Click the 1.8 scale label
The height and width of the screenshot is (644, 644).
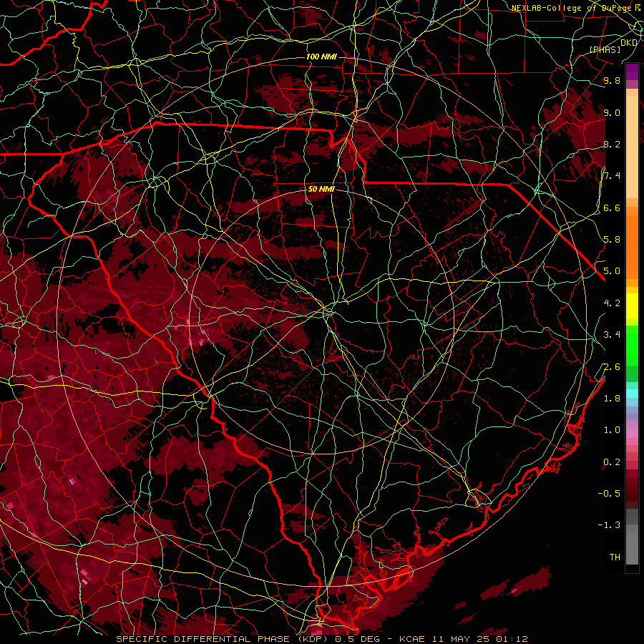click(612, 399)
